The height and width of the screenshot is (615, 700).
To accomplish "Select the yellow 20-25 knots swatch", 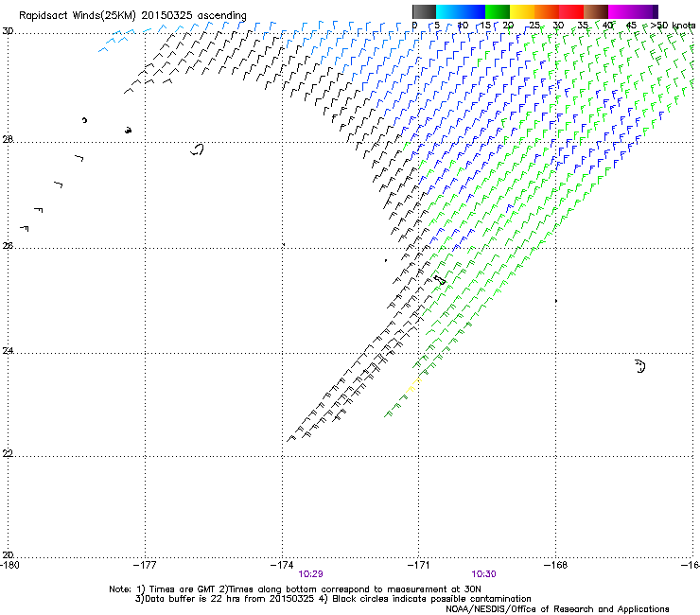I will tap(522, 11).
